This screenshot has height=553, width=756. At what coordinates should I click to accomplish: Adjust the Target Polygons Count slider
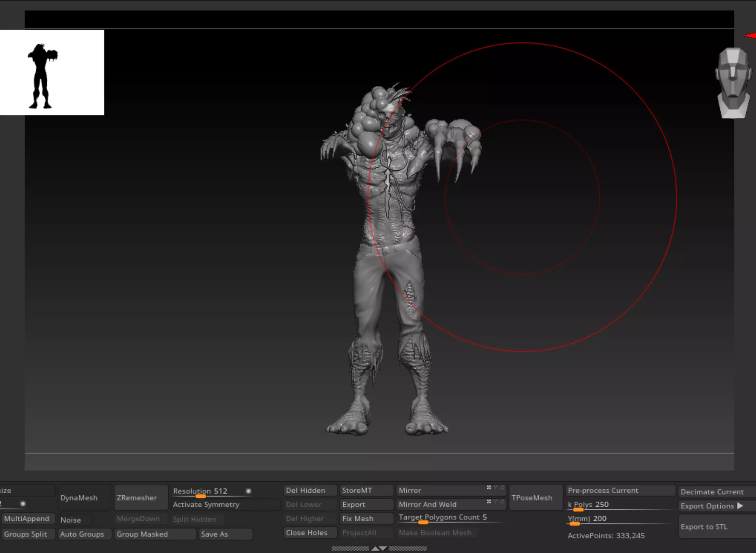point(451,518)
